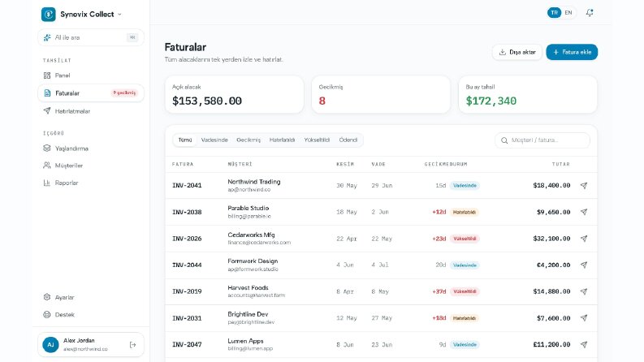The image size is (644, 362).
Task: Focus the AI ile ara search field
Action: [91, 37]
